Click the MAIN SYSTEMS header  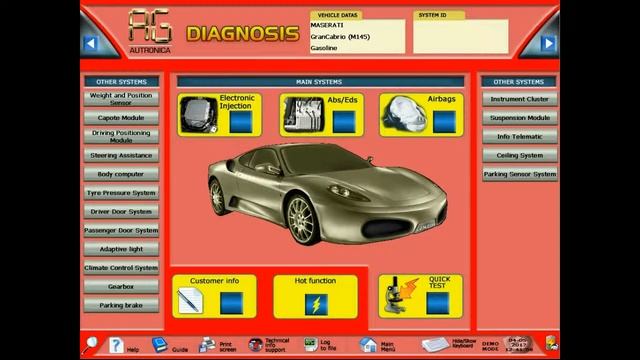point(320,82)
